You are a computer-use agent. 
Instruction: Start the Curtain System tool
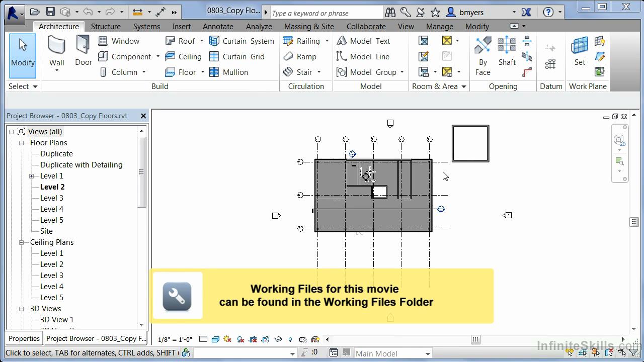point(242,41)
